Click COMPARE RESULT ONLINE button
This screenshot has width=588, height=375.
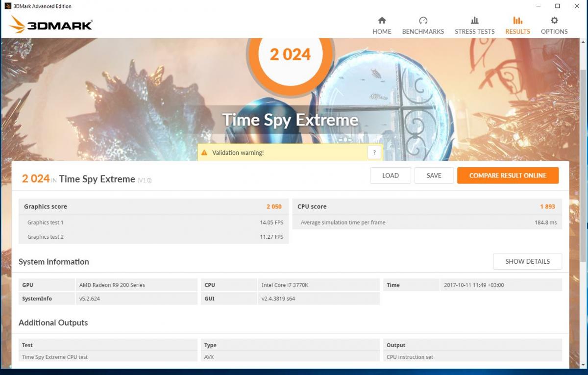[x=508, y=175]
